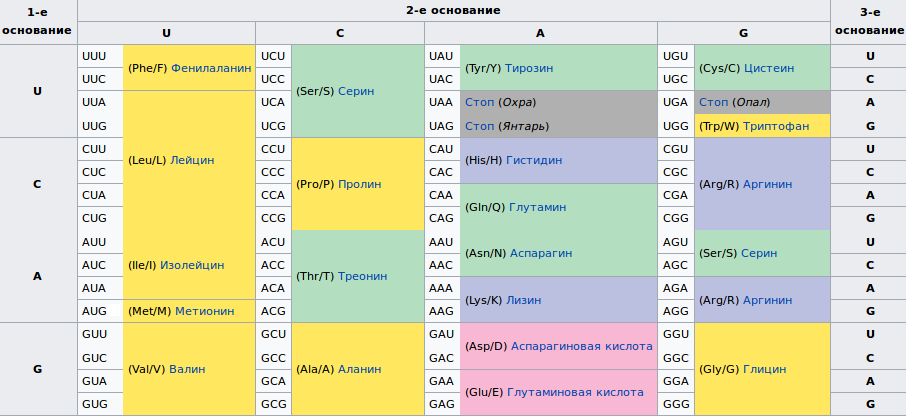906x416 pixels.
Task: Open the Тирозин link
Action: click(x=529, y=68)
